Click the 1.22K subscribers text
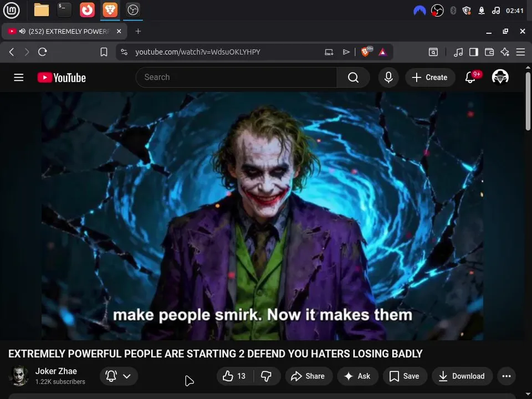The height and width of the screenshot is (399, 532). tap(60, 382)
